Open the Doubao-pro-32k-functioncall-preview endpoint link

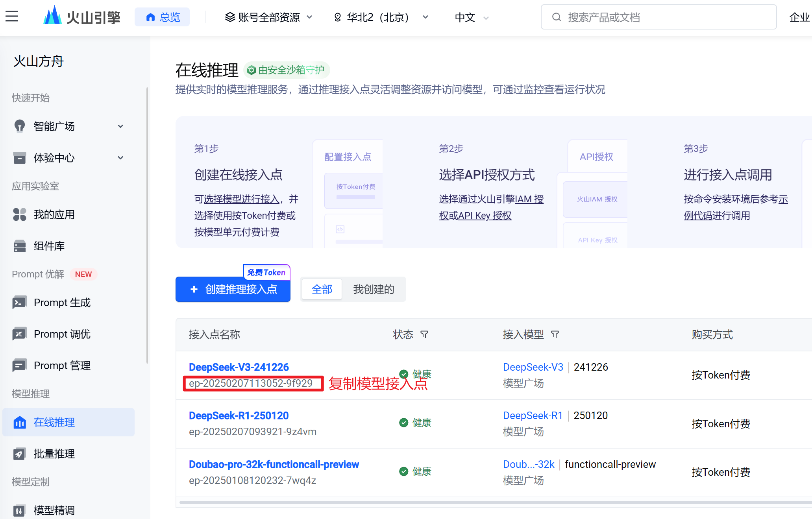point(274,464)
